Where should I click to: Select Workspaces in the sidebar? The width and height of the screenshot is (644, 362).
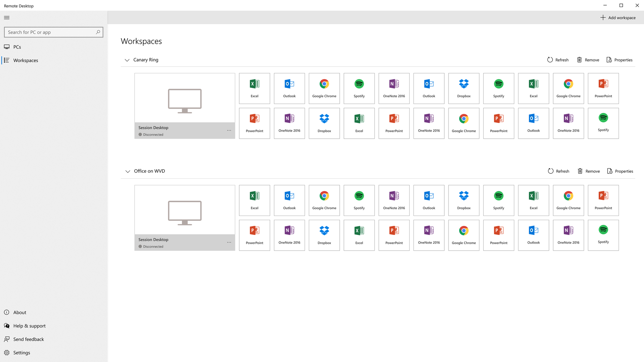53,60
